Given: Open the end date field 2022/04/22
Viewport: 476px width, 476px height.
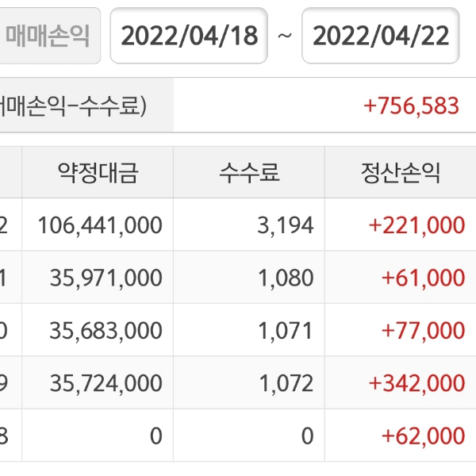Looking at the screenshot, I should (x=381, y=36).
